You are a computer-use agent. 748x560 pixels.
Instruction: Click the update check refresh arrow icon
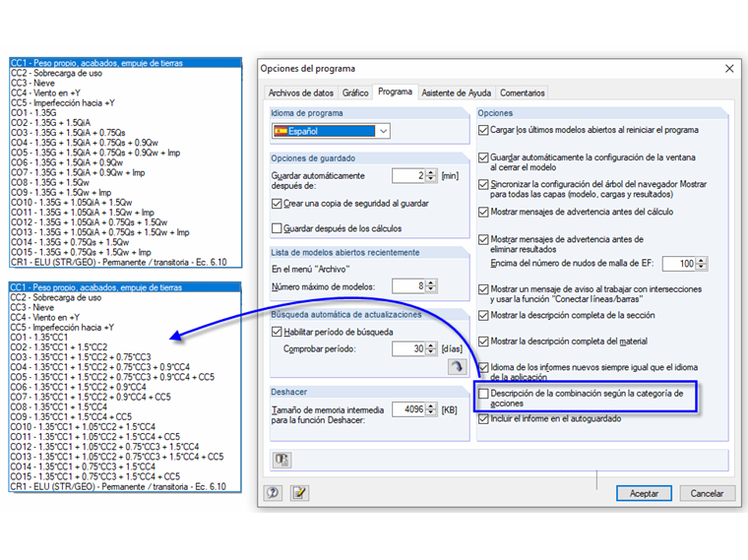457,366
